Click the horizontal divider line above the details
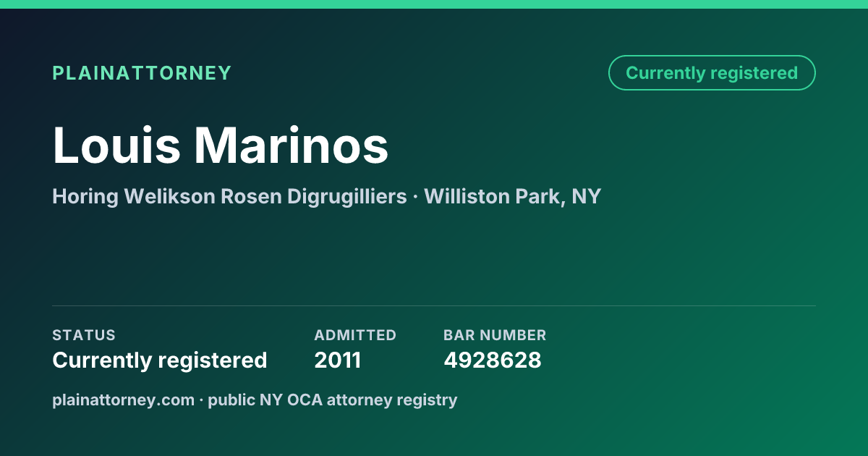Screen dimensions: 868x456 click(x=434, y=305)
